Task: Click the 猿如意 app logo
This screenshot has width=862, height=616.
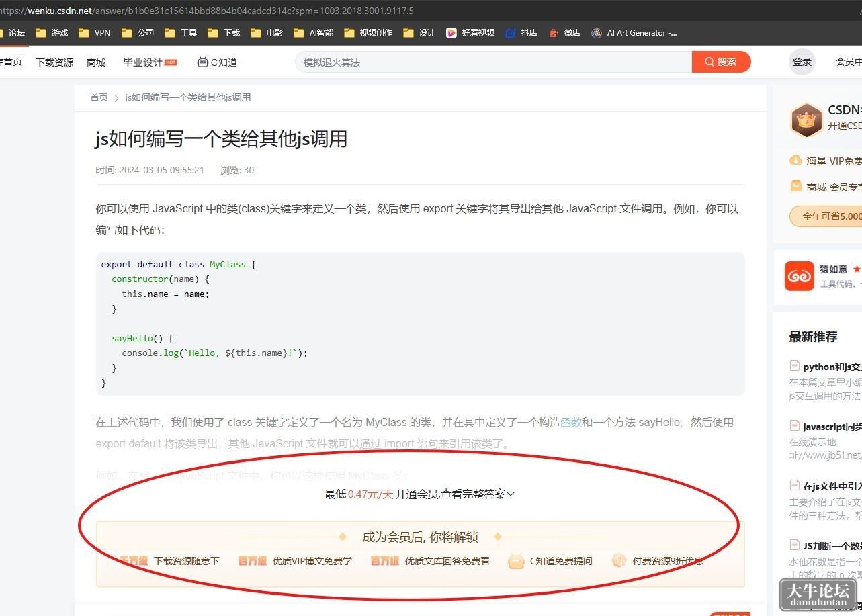Action: [x=800, y=275]
